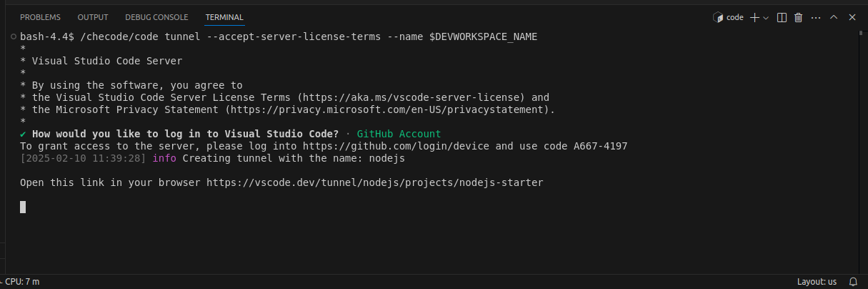Open the launch profile dropdown chevron
Viewport: 868px width, 289px height.
766,17
